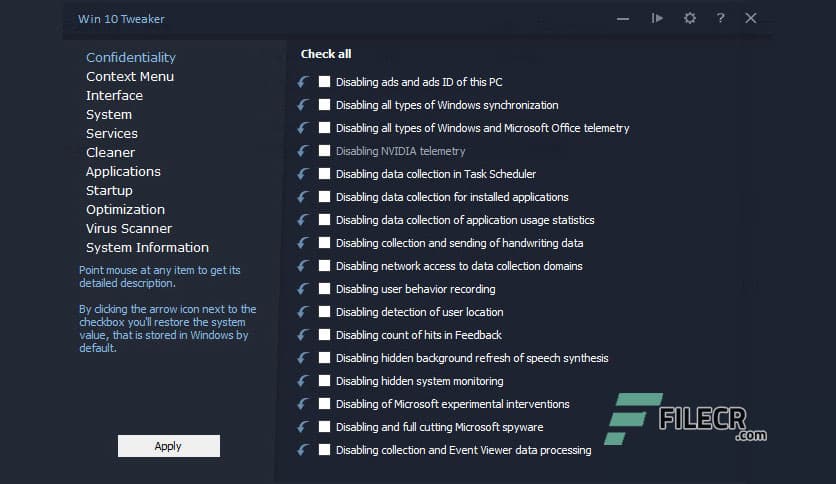Enable disabling Office telemetry checkbox
The image size is (836, 484).
[x=324, y=128]
